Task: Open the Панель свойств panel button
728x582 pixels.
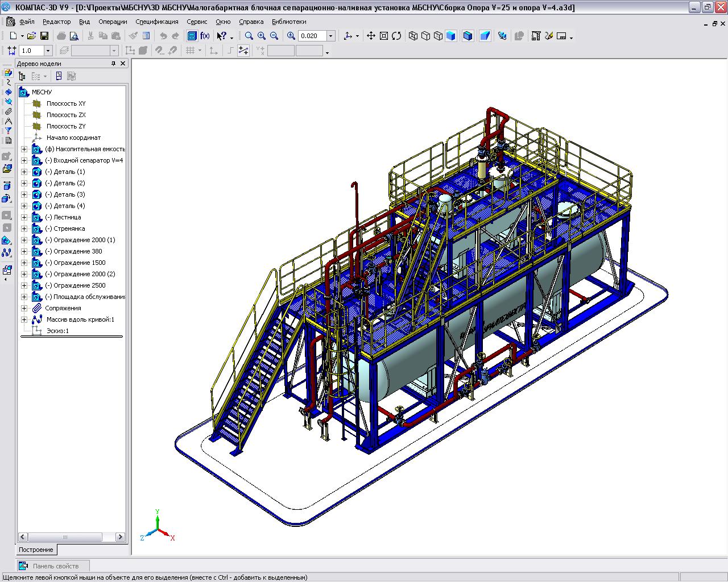Action: pos(55,566)
